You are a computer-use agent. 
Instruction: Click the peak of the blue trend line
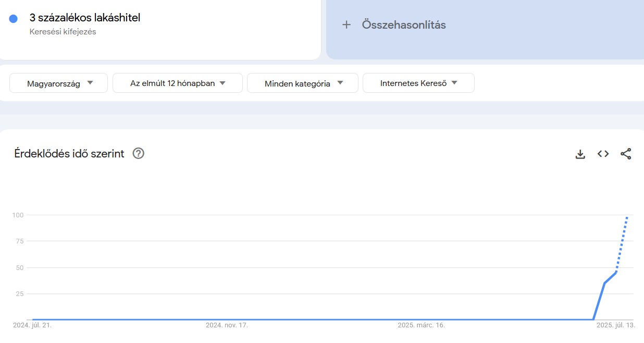click(627, 216)
